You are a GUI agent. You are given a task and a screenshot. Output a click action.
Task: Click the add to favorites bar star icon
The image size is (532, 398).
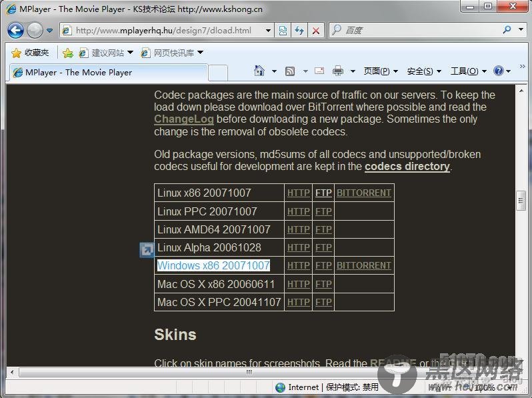click(67, 53)
